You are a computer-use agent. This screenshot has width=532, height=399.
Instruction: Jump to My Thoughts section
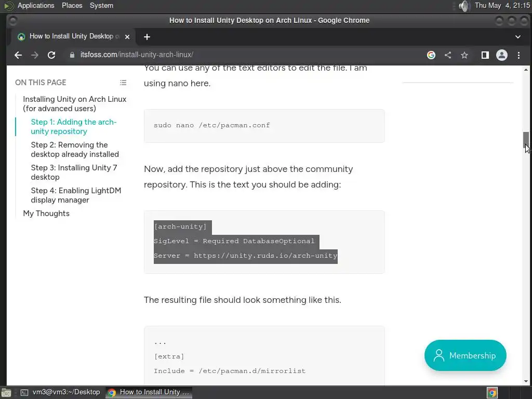point(46,214)
